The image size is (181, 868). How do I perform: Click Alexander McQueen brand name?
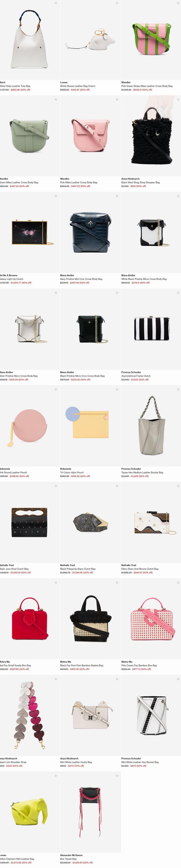point(71,855)
